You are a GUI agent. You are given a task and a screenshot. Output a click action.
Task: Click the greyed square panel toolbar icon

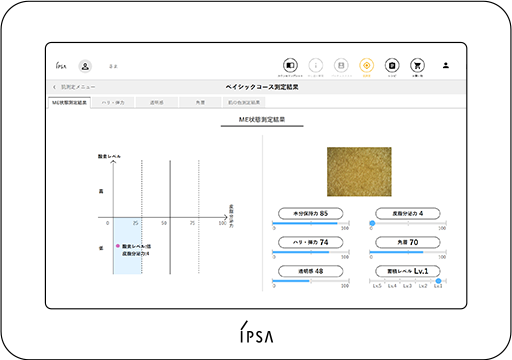click(x=341, y=65)
